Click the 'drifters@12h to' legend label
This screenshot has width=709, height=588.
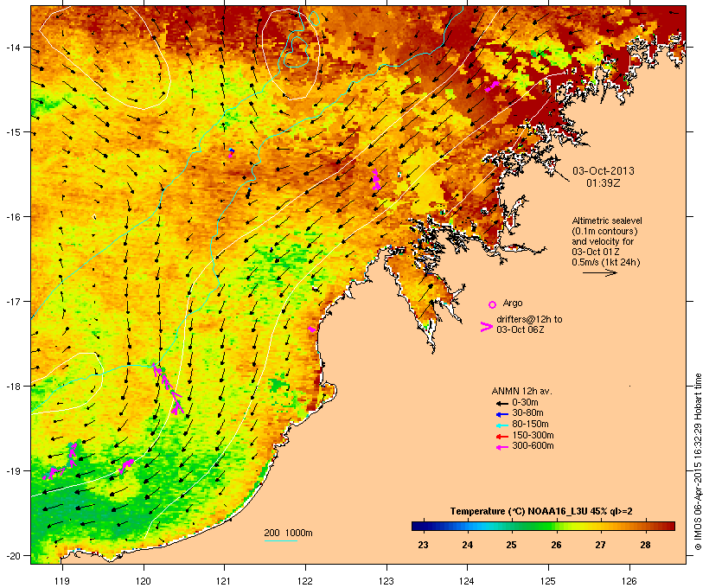[529, 319]
